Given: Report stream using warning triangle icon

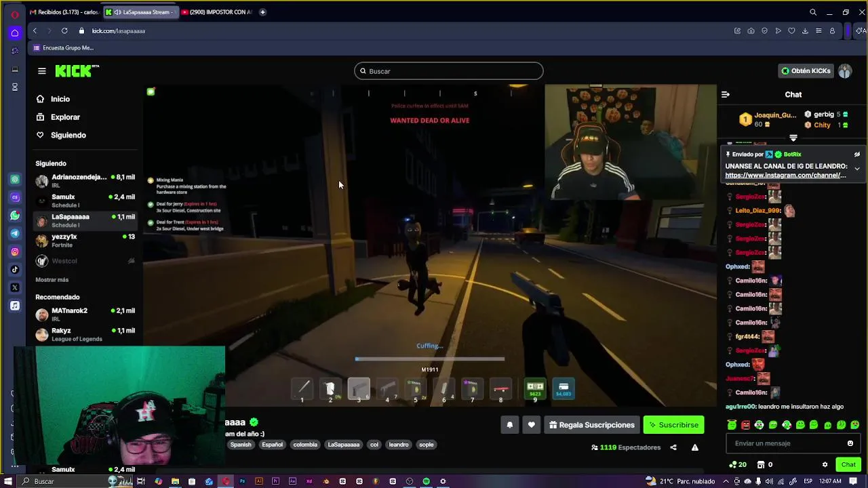Looking at the screenshot, I should coord(695,447).
